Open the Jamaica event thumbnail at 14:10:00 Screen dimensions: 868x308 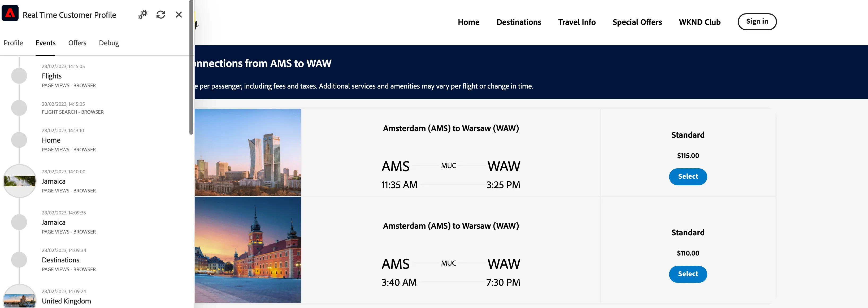point(20,181)
